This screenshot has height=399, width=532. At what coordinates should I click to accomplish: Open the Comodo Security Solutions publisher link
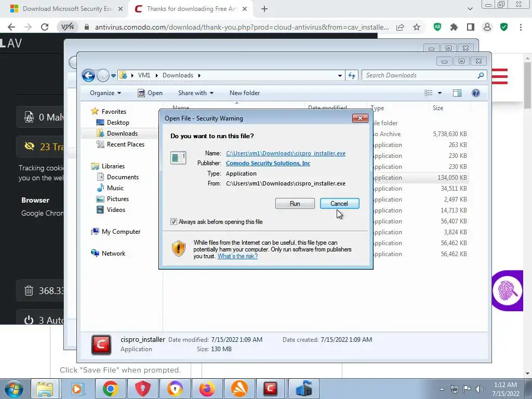(268, 163)
